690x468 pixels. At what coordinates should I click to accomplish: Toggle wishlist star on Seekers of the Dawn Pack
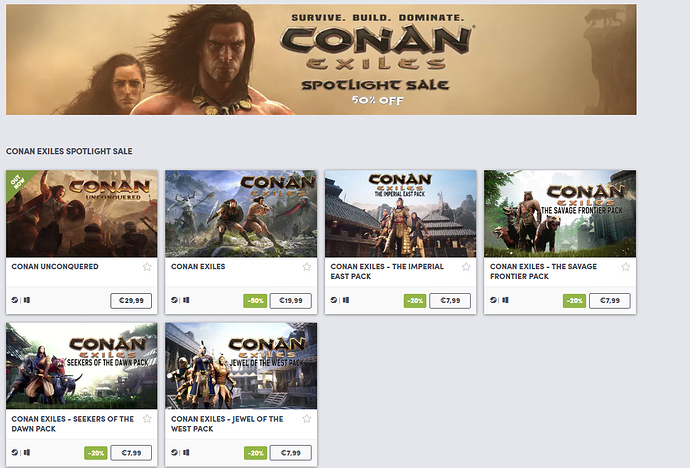click(147, 419)
